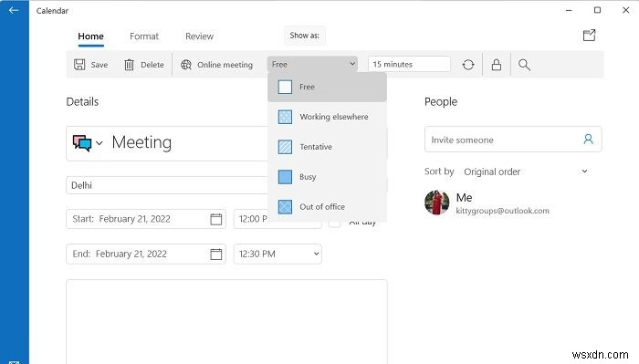Switch to the Format tab
The height and width of the screenshot is (364, 639).
click(x=144, y=36)
